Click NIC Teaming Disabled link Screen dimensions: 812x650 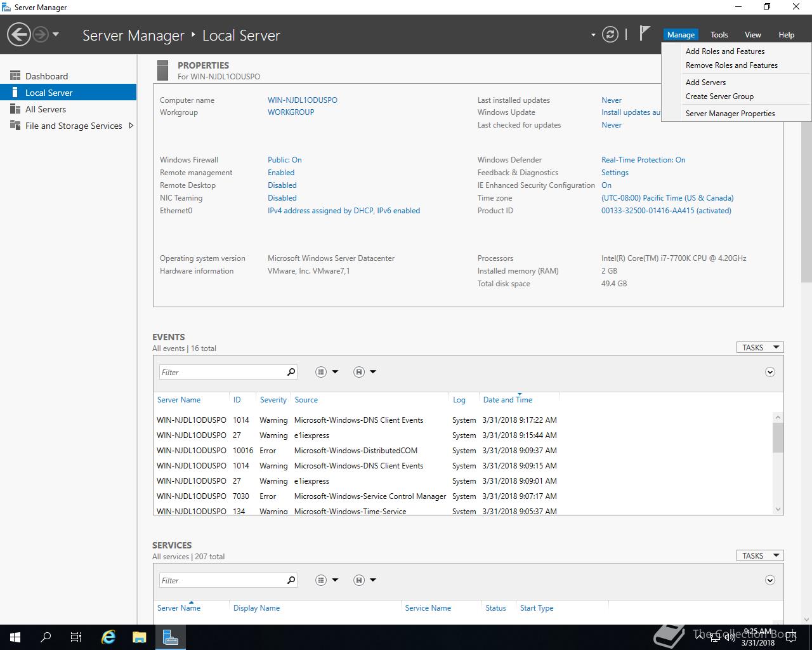click(282, 198)
